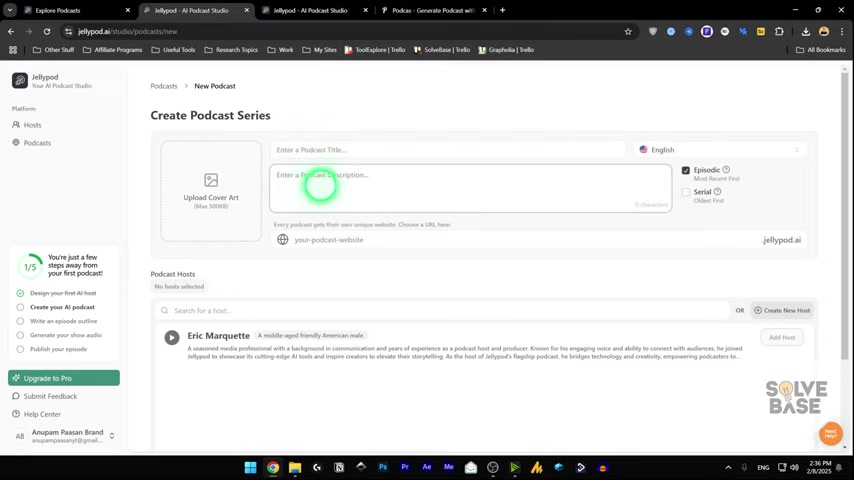Switch to the Podcas Generate Podcast tab

[434, 10]
